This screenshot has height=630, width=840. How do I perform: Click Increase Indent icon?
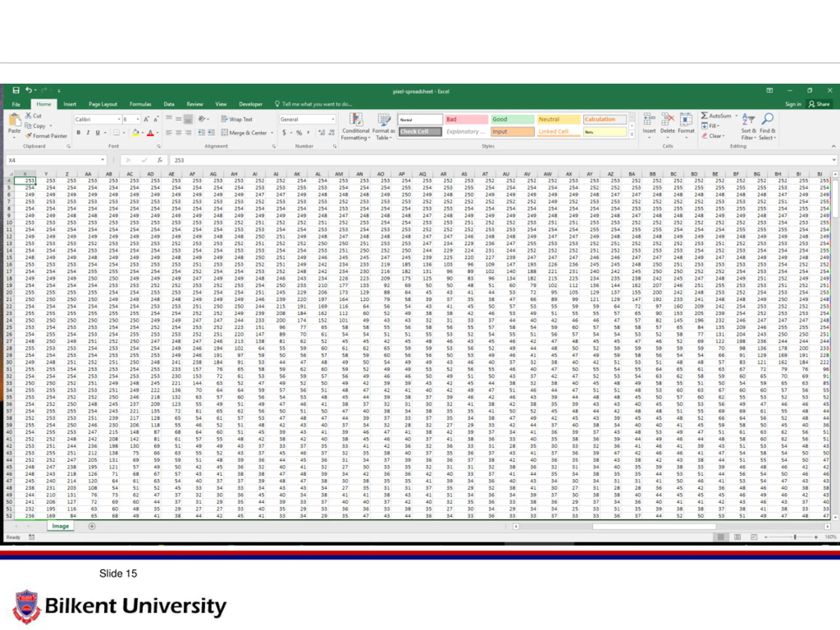pyautogui.click(x=211, y=133)
